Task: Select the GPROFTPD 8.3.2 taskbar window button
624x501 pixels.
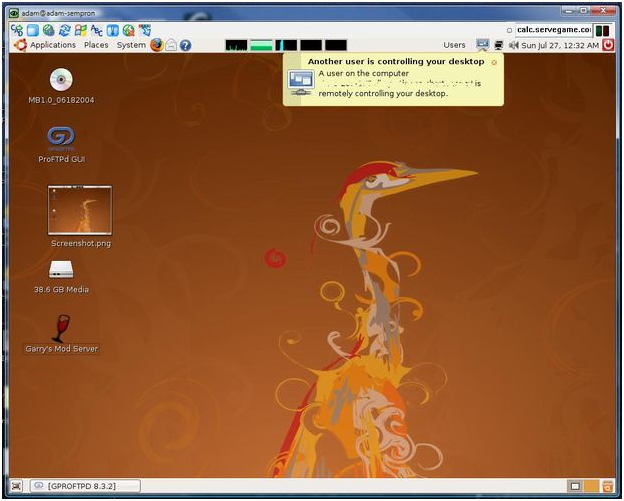Action: [x=84, y=485]
